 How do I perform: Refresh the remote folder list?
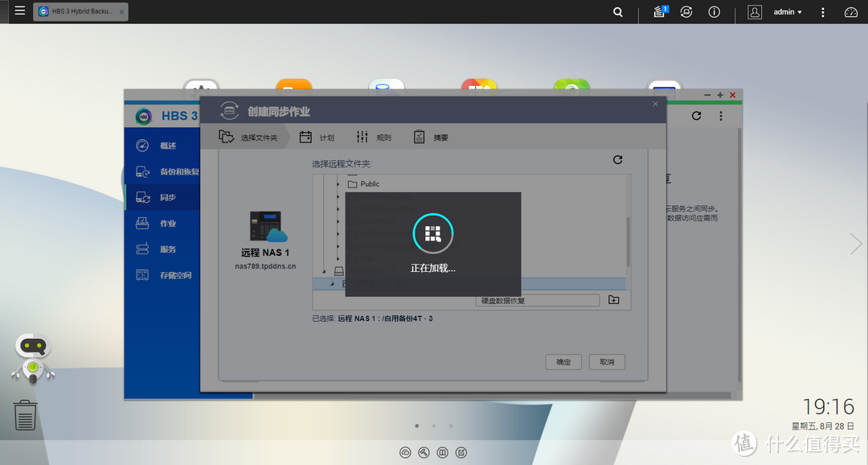(x=618, y=159)
